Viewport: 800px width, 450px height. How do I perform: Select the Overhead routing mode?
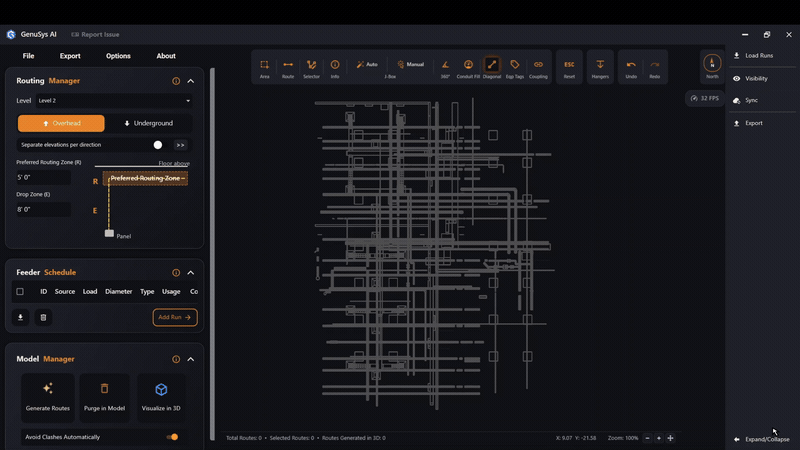pyautogui.click(x=61, y=123)
